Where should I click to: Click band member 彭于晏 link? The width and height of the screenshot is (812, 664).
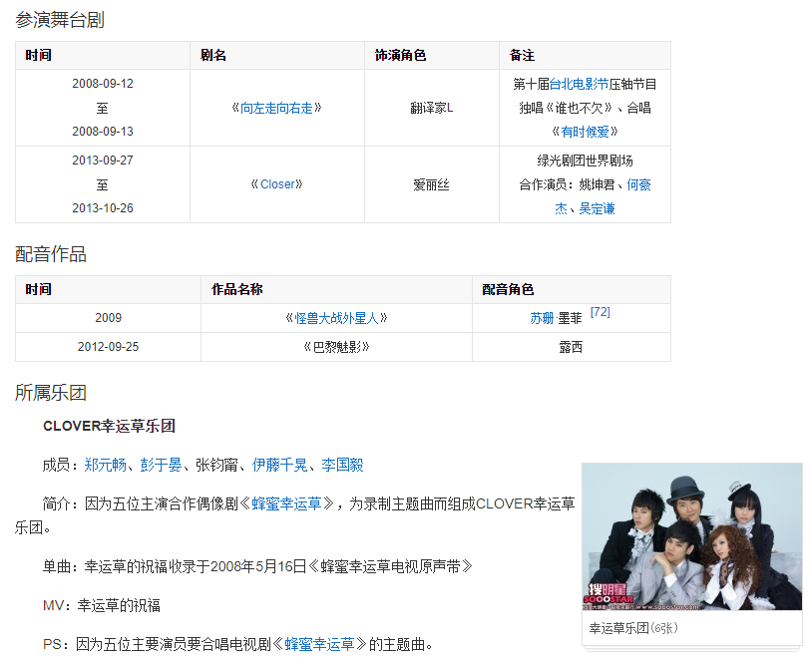[161, 465]
